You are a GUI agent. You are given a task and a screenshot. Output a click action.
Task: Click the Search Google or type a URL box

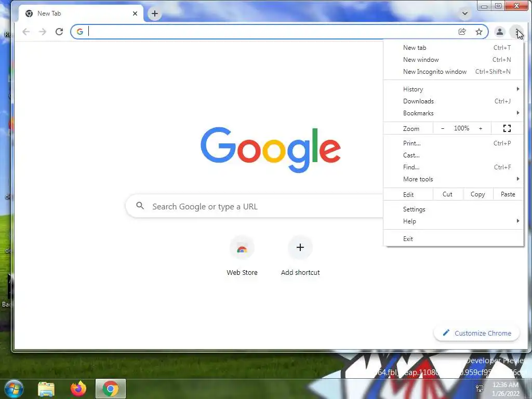point(255,206)
